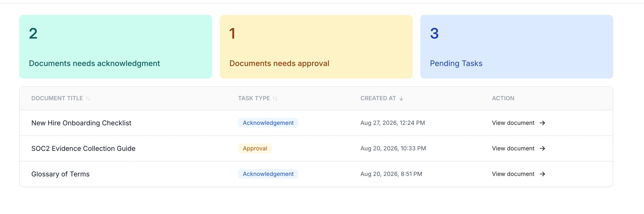Select the Documents needs approval card
This screenshot has width=644, height=214.
click(316, 47)
